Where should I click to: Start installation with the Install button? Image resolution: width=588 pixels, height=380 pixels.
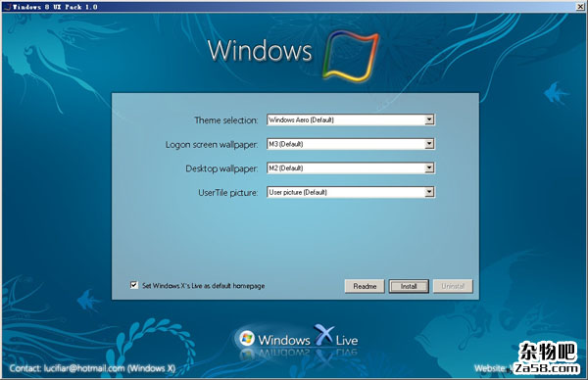409,286
